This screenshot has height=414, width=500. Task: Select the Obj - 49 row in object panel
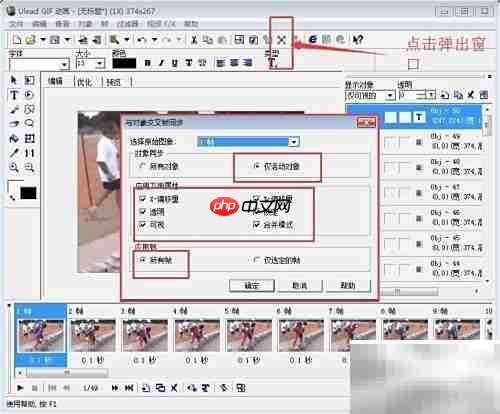click(x=432, y=142)
